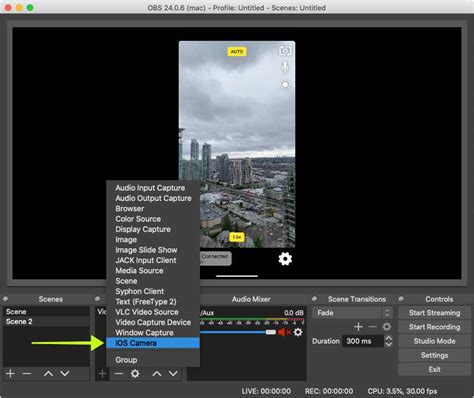Viewport: 474px width, 398px height.
Task: Select Display Capture menu entry
Action: 153,229
